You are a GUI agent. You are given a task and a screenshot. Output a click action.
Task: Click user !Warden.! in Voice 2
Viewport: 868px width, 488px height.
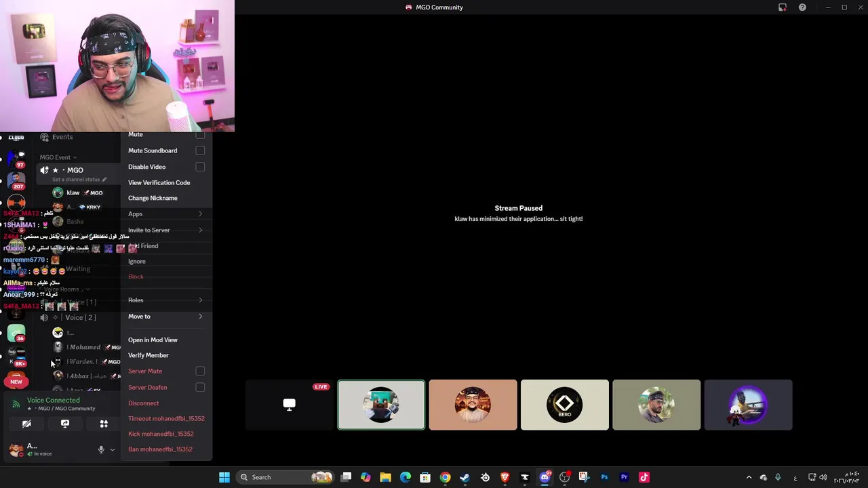[81, 362]
